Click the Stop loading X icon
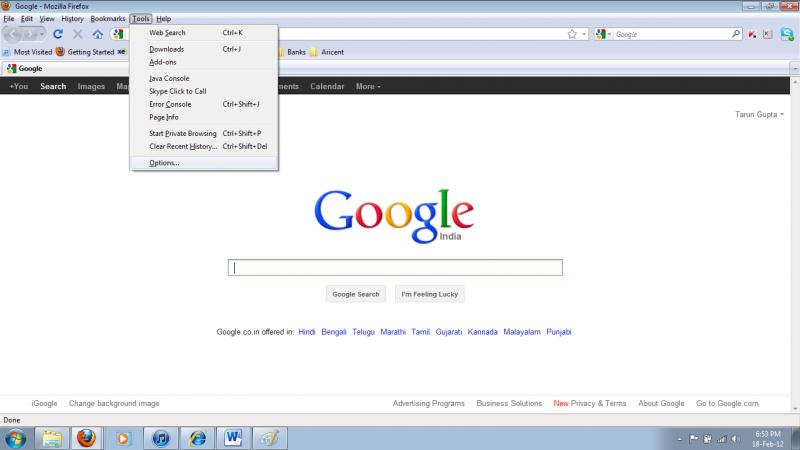 click(78, 34)
